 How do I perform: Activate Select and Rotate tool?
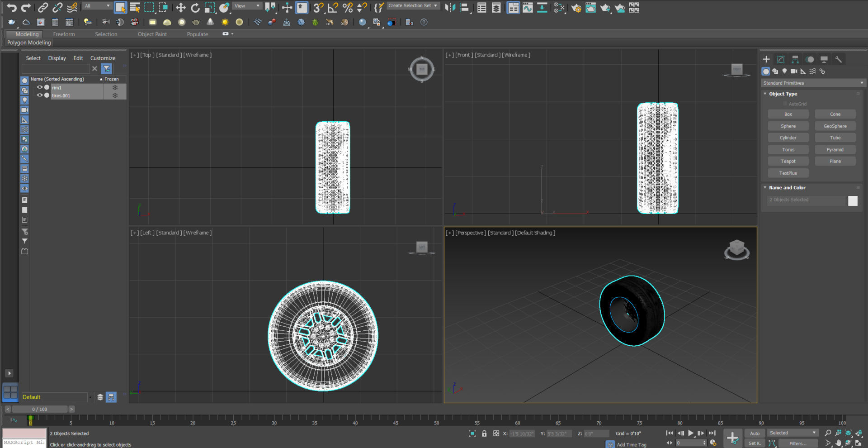(x=195, y=7)
